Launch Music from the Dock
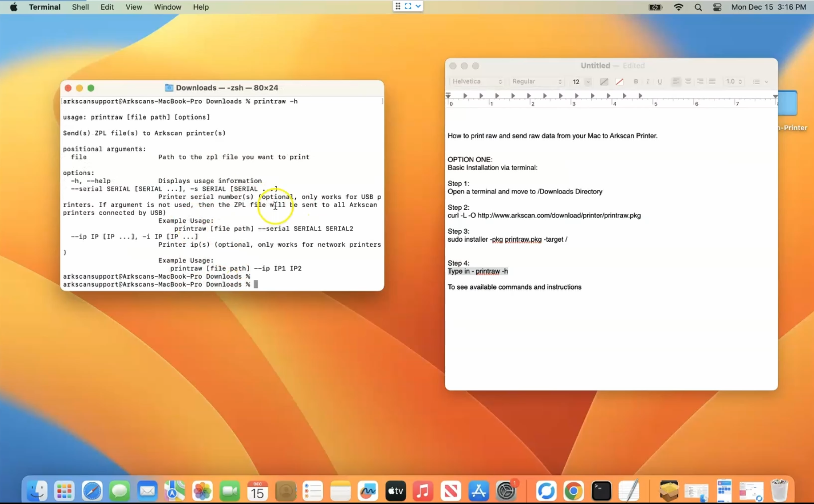The height and width of the screenshot is (504, 814). point(423,490)
